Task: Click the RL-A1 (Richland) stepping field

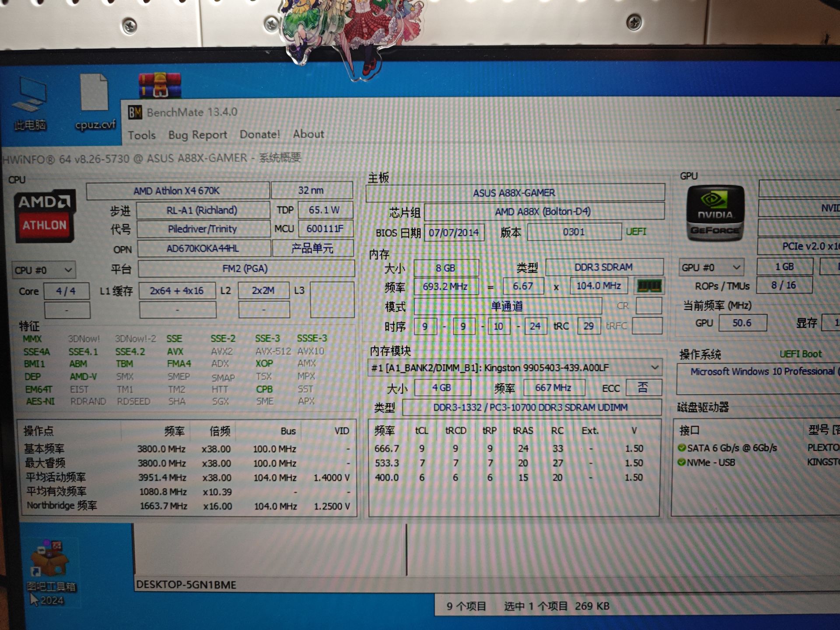Action: (203, 210)
